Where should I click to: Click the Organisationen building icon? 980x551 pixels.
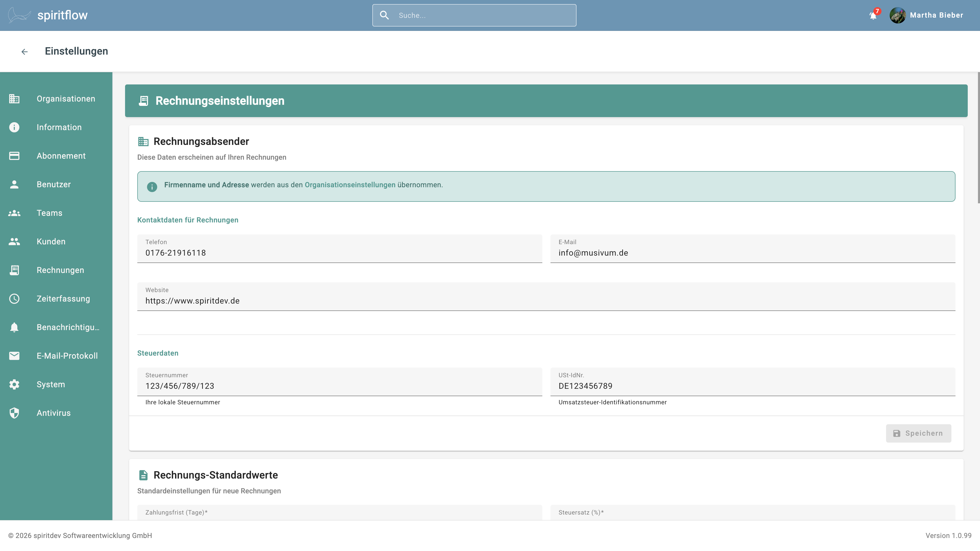click(14, 99)
